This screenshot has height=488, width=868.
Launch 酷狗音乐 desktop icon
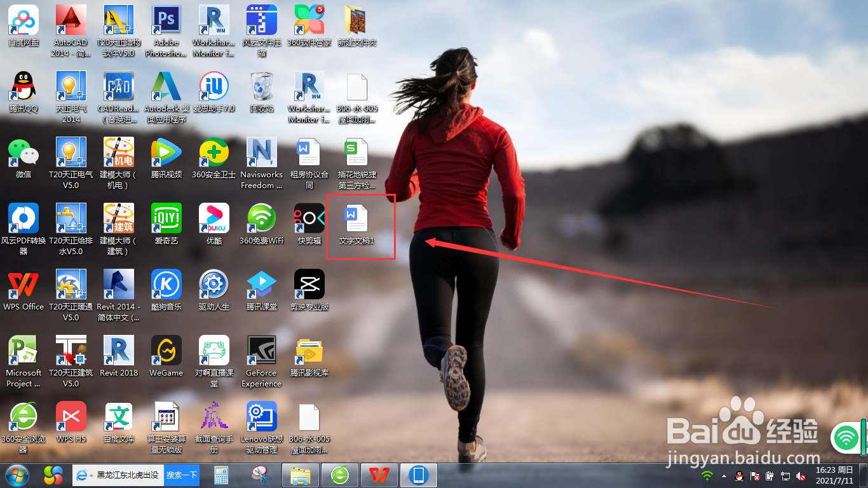[x=166, y=290]
